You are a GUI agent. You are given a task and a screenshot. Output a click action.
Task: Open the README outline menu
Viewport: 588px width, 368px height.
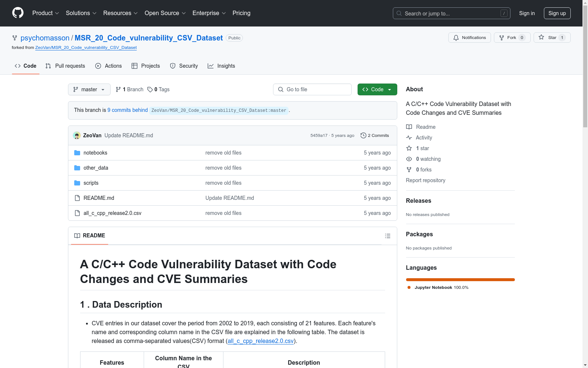pyautogui.click(x=387, y=236)
